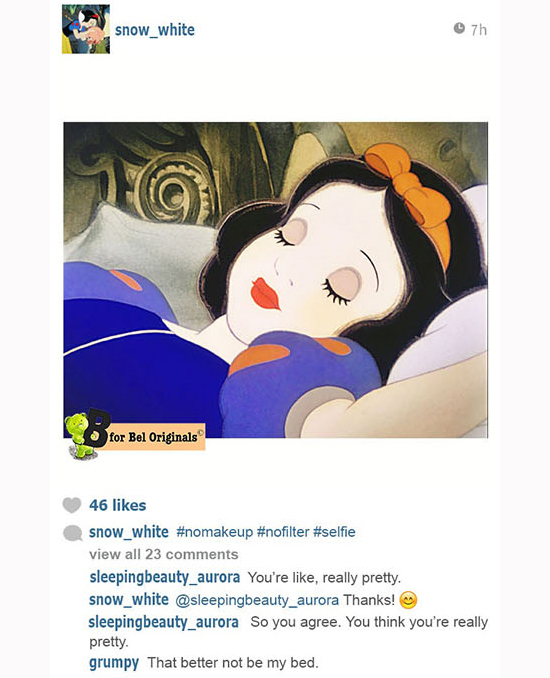
Task: Open sleepingbeauty_aurora's profile from the first comment
Action: coord(164,577)
